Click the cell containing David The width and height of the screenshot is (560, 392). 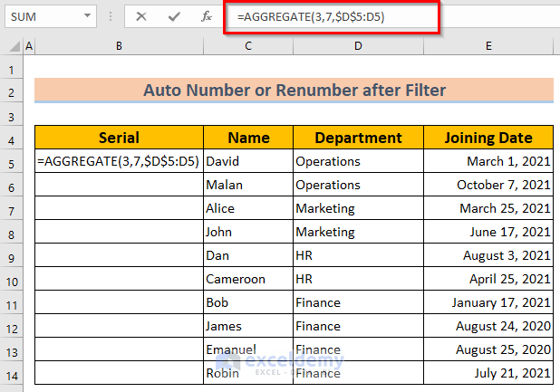(247, 162)
